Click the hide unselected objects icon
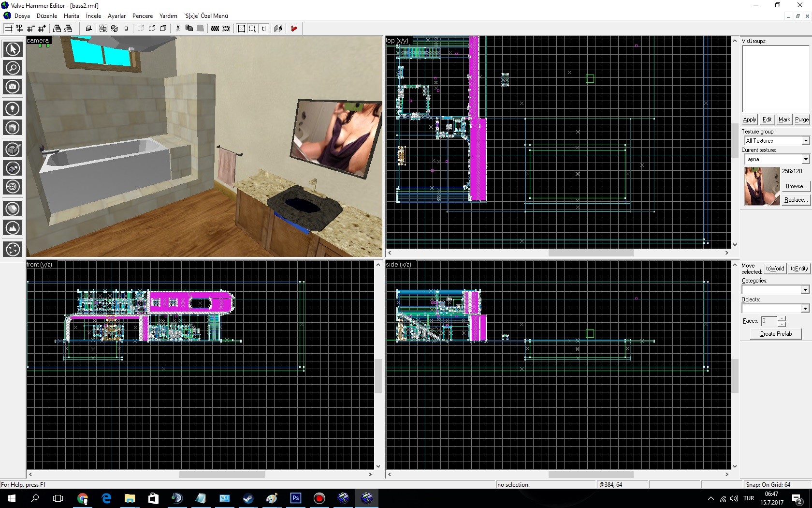This screenshot has height=508, width=812. pyautogui.click(x=152, y=29)
